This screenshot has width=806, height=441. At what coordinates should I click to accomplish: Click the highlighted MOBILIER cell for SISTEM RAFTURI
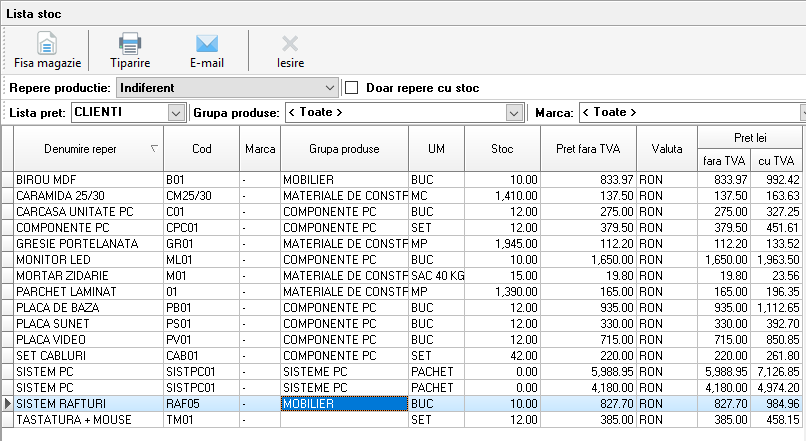click(344, 404)
